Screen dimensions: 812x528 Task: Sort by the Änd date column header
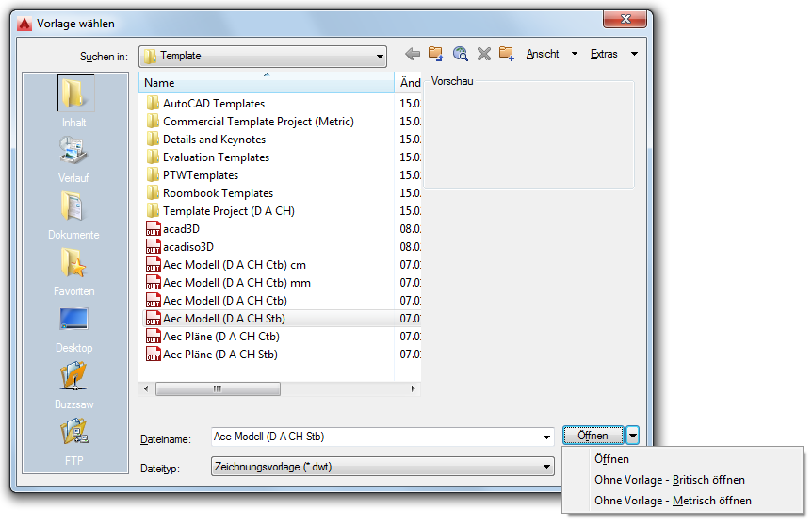(x=409, y=83)
